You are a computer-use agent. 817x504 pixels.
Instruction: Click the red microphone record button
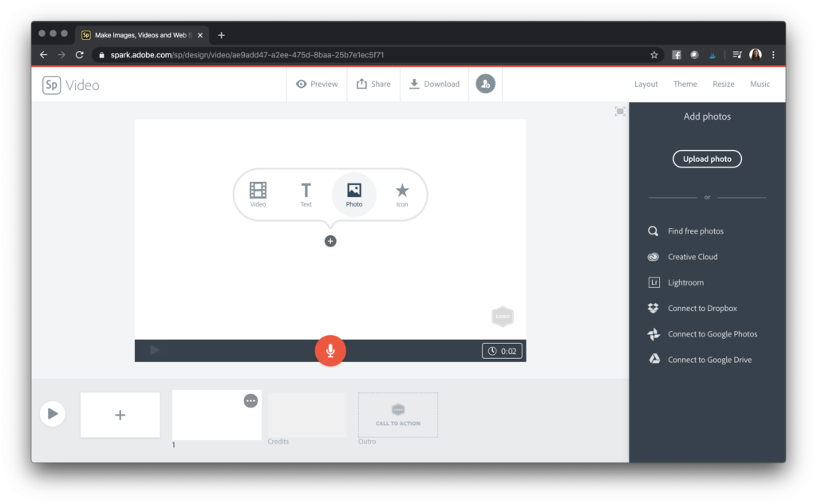330,351
